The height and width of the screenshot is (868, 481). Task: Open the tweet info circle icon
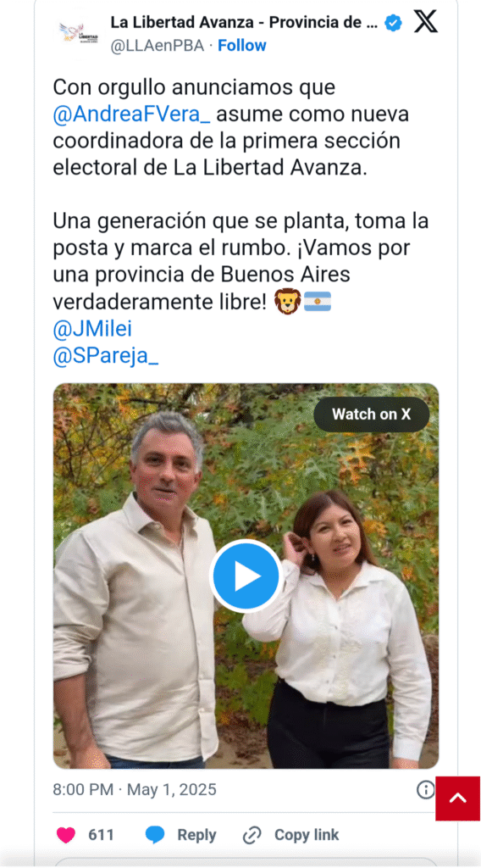tap(425, 790)
